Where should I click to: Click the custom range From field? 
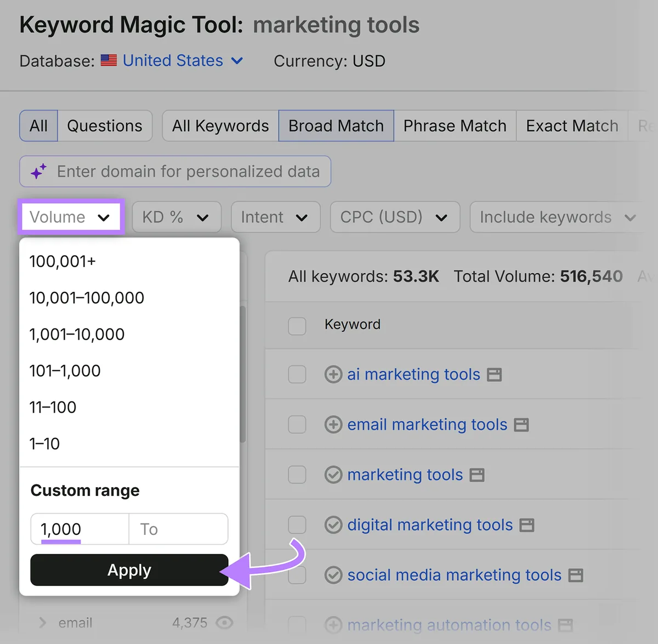tap(80, 529)
